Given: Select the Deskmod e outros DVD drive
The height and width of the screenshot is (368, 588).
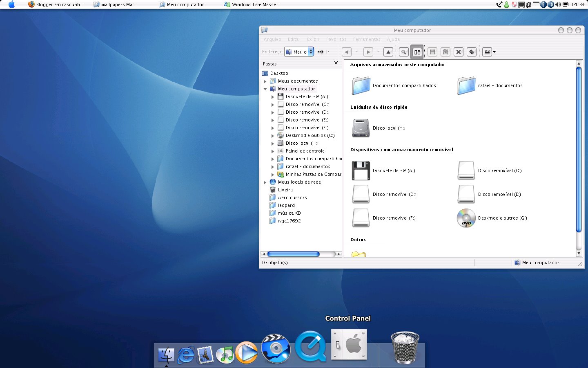Looking at the screenshot, I should (466, 218).
